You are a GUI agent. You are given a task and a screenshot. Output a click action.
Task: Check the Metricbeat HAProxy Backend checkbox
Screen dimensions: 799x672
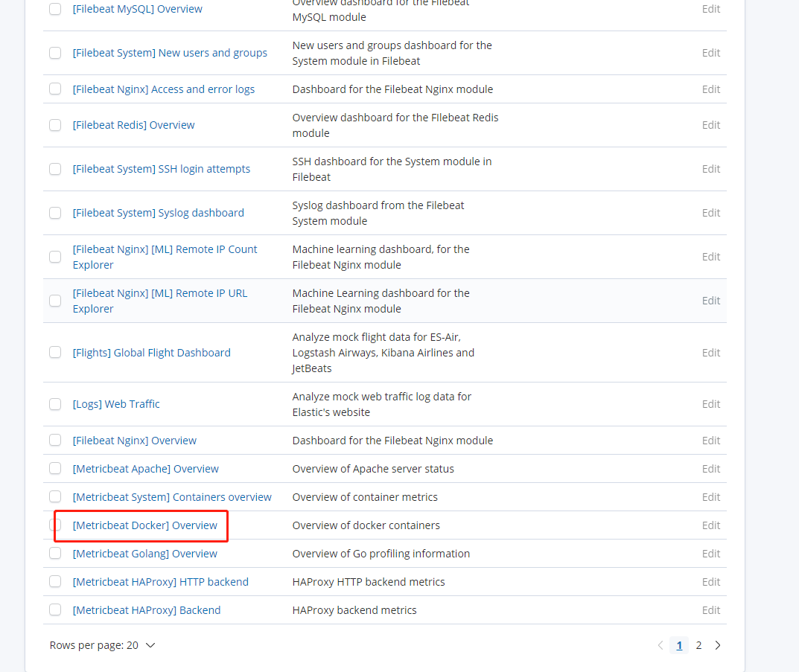tap(55, 610)
